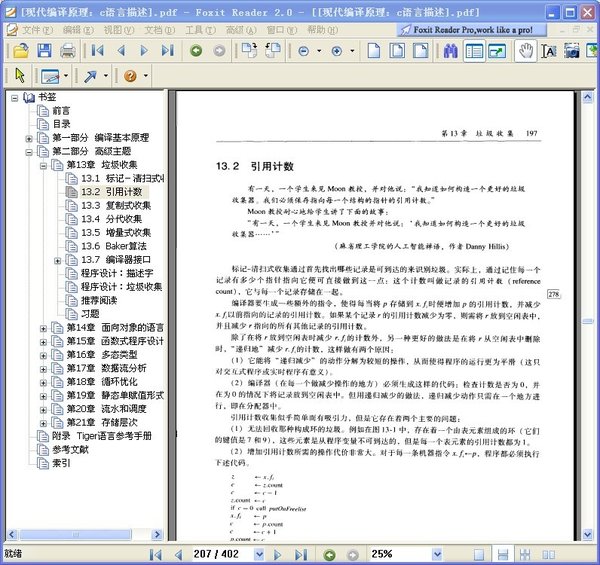This screenshot has height=565, width=600.
Task: Switch to full screen mode icon
Action: click(497, 51)
